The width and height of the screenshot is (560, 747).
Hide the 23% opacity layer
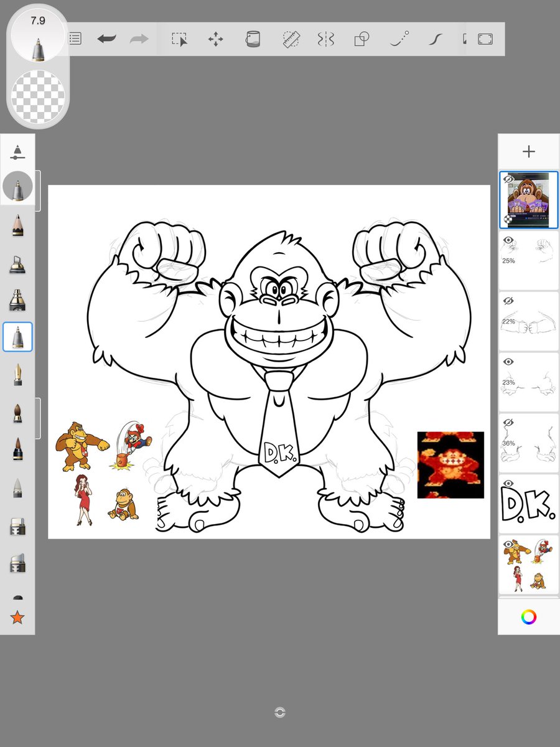(x=508, y=362)
